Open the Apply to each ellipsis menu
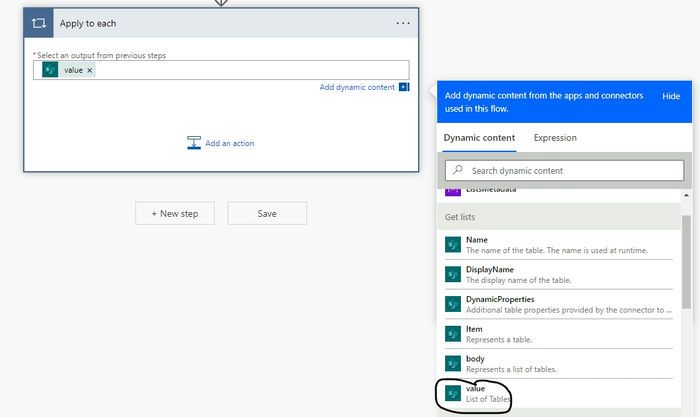Image resolution: width=700 pixels, height=417 pixels. tap(403, 23)
